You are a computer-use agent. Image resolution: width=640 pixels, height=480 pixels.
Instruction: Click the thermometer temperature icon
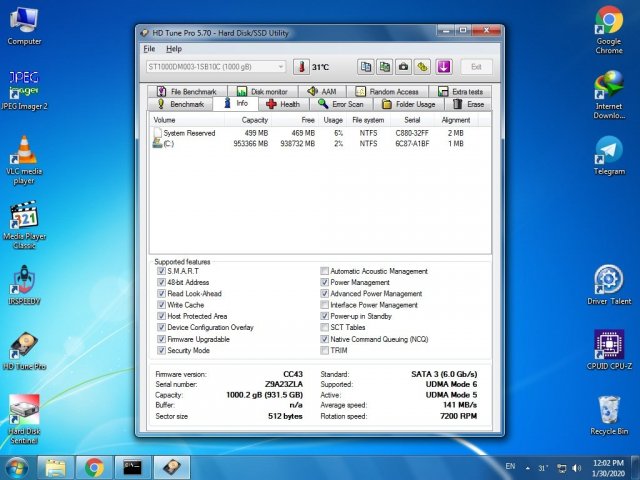(301, 67)
